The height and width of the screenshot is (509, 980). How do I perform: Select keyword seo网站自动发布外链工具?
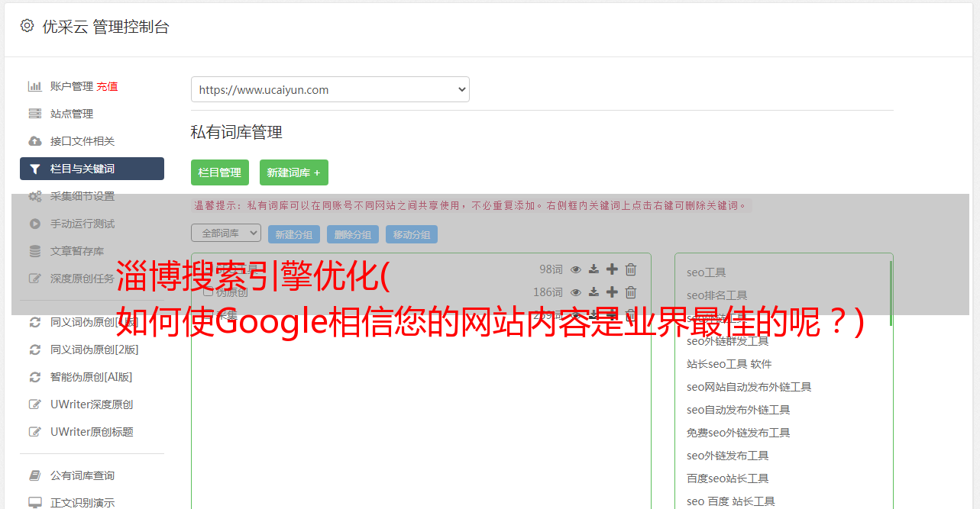pos(749,387)
